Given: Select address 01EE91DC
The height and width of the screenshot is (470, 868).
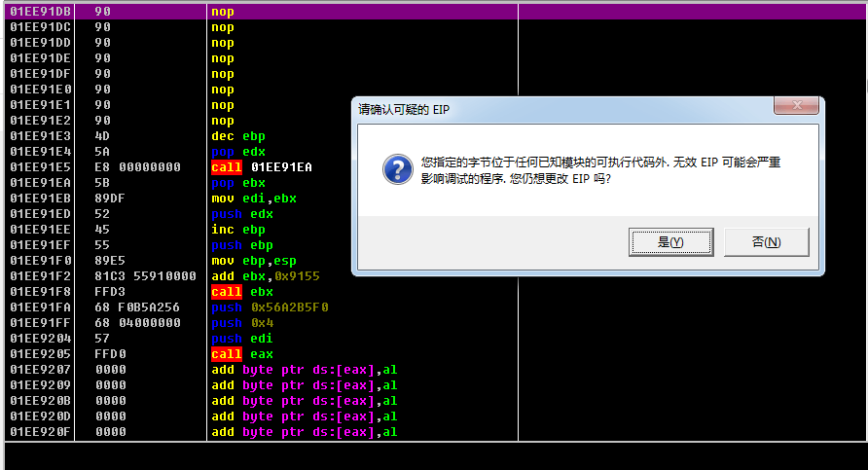Looking at the screenshot, I should (41, 27).
